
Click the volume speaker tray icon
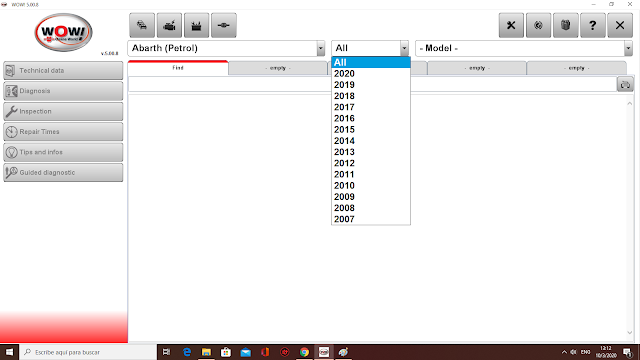point(573,352)
